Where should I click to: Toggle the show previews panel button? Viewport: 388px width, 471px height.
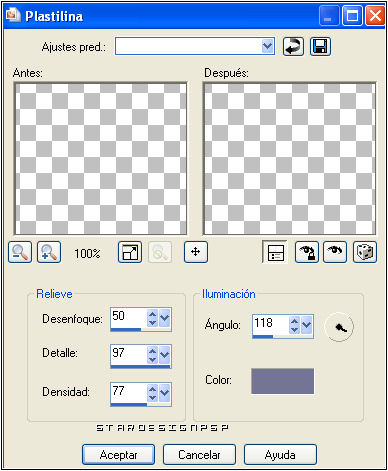tap(275, 252)
